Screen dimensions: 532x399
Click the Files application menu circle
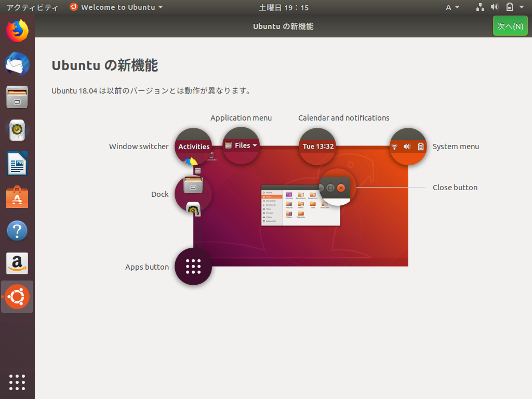point(241,145)
